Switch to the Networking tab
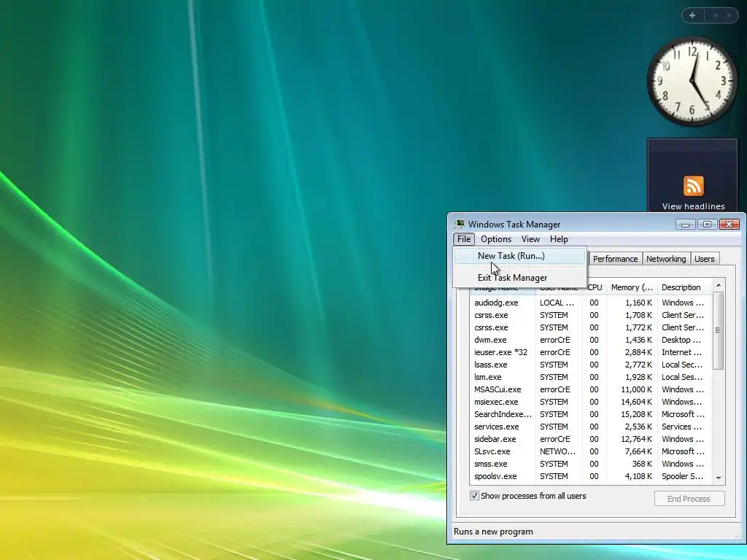Image resolution: width=747 pixels, height=560 pixels. coord(666,259)
